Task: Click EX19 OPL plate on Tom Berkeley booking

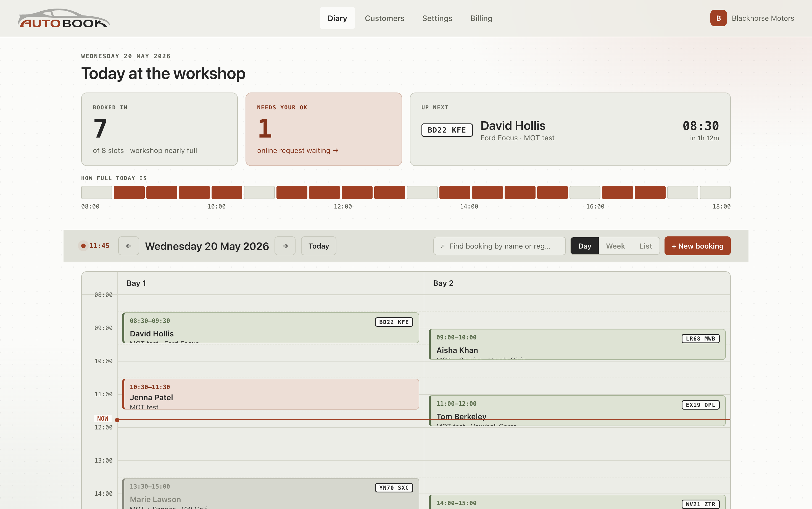Action: [x=701, y=405]
